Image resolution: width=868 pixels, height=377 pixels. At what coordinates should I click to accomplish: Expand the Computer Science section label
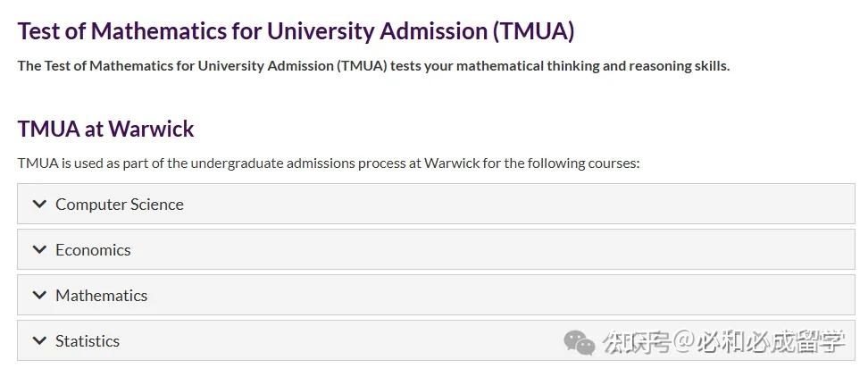(x=120, y=205)
